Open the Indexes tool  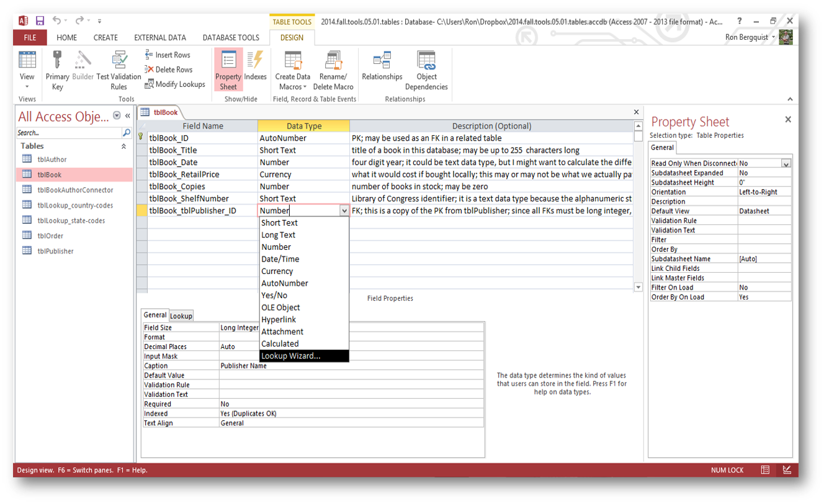(x=255, y=61)
